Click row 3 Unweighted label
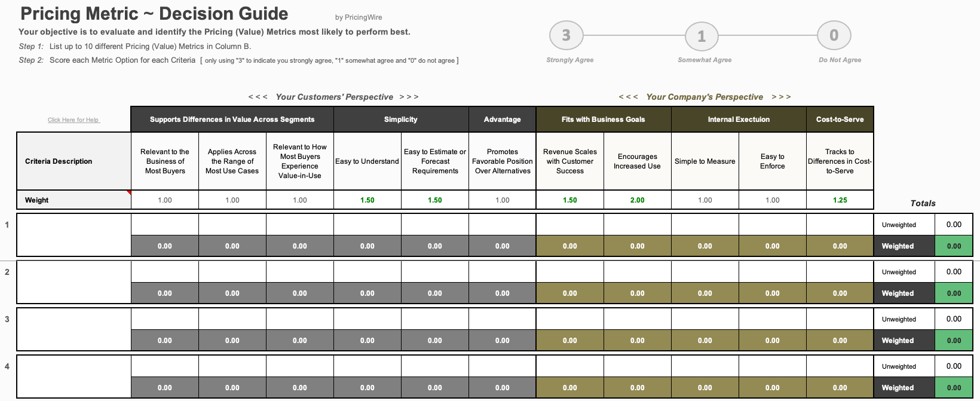Screen dimensions: 980x401 tap(904, 319)
